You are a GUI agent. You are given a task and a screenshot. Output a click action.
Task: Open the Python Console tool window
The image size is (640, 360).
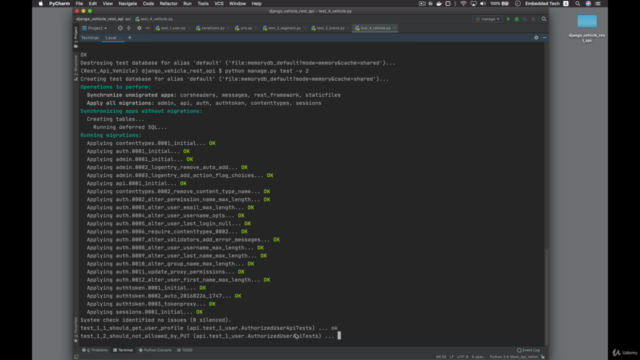tap(155, 350)
